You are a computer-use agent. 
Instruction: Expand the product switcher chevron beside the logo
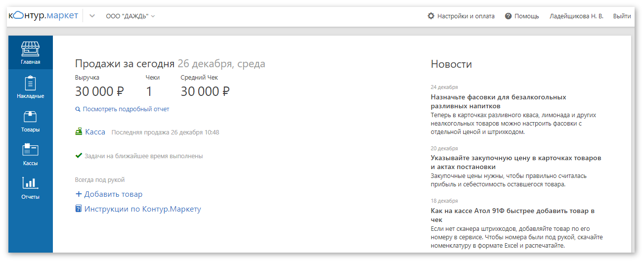click(x=92, y=16)
